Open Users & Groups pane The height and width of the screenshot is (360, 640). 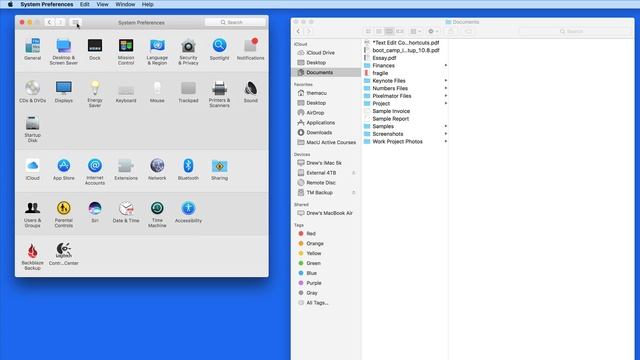(x=33, y=214)
